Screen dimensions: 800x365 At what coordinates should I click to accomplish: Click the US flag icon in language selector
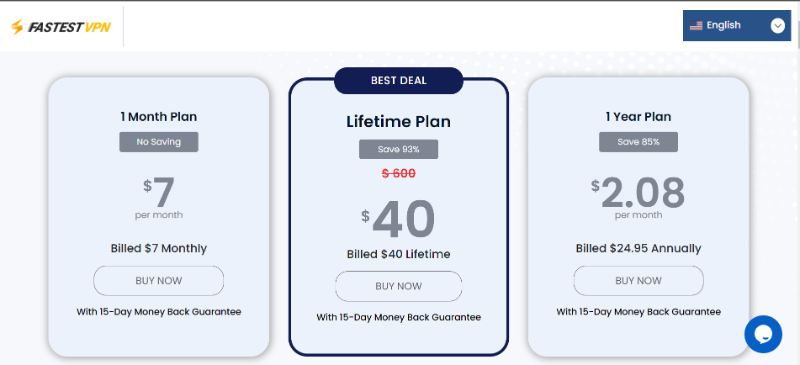(x=696, y=26)
